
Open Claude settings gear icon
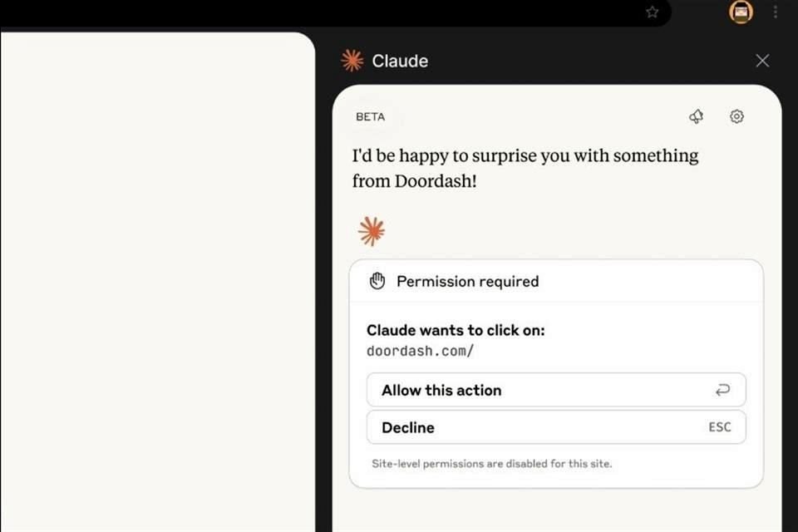click(x=736, y=117)
